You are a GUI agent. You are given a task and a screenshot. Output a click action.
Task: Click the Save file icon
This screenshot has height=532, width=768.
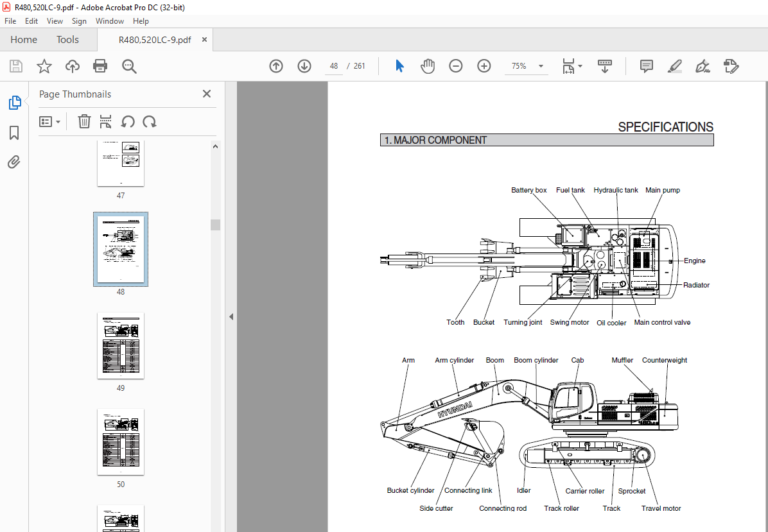[x=16, y=66]
